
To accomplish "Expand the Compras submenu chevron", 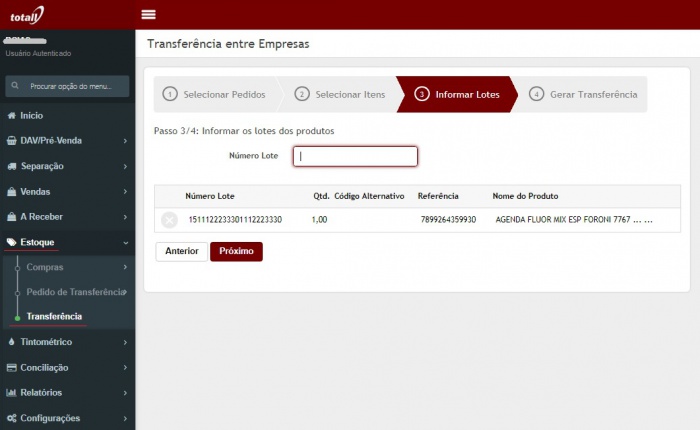I will [125, 267].
